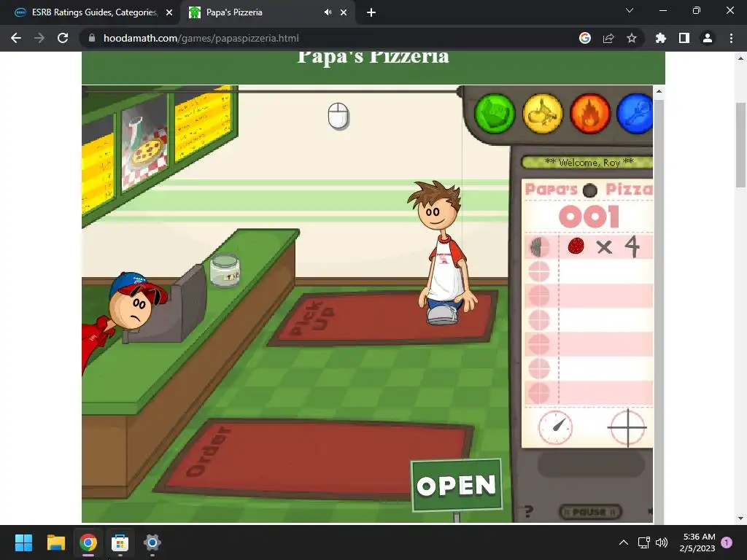Open the volume control in tray
The image size is (747, 560).
[x=661, y=542]
